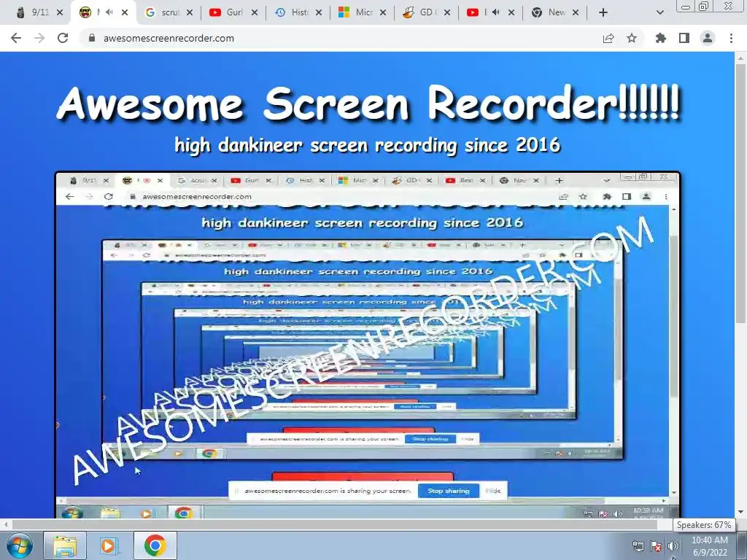The width and height of the screenshot is (747, 560).
Task: Close the GD tab
Action: click(x=447, y=12)
